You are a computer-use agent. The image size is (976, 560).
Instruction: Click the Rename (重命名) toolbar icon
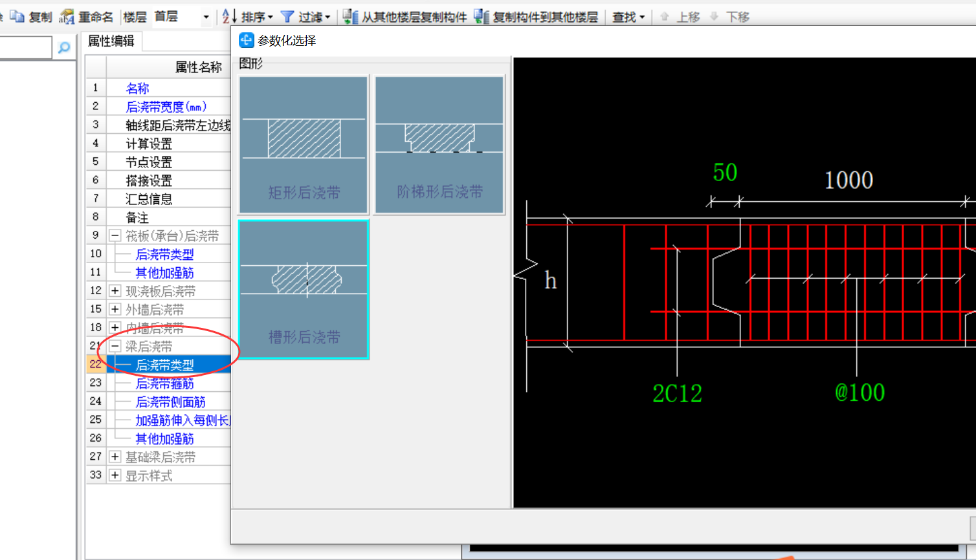coord(67,17)
